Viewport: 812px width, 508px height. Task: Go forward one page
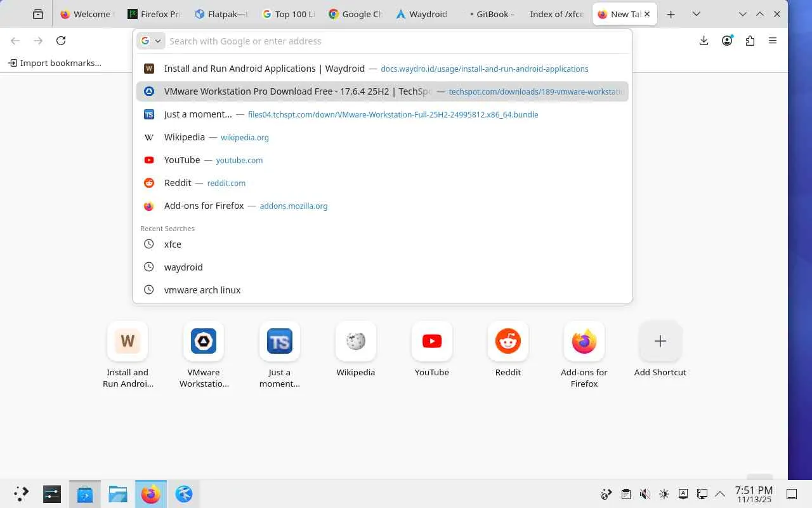click(38, 41)
